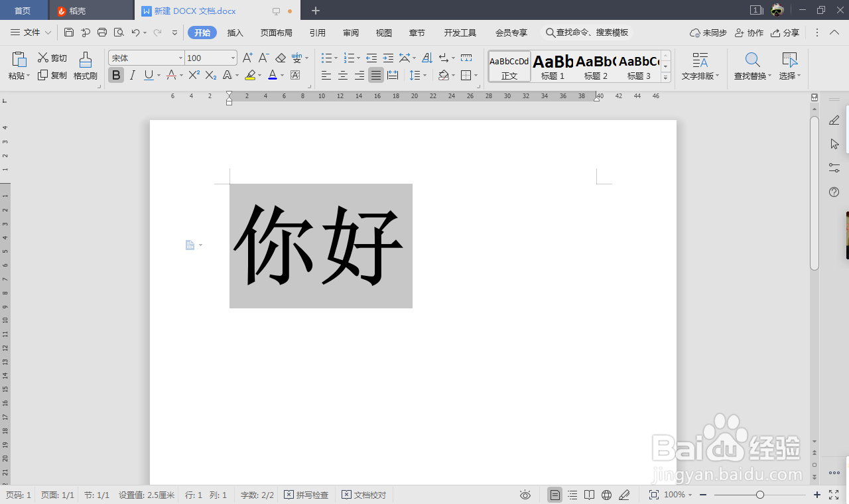Copy selection with 复制
The height and width of the screenshot is (504, 849).
coord(52,76)
